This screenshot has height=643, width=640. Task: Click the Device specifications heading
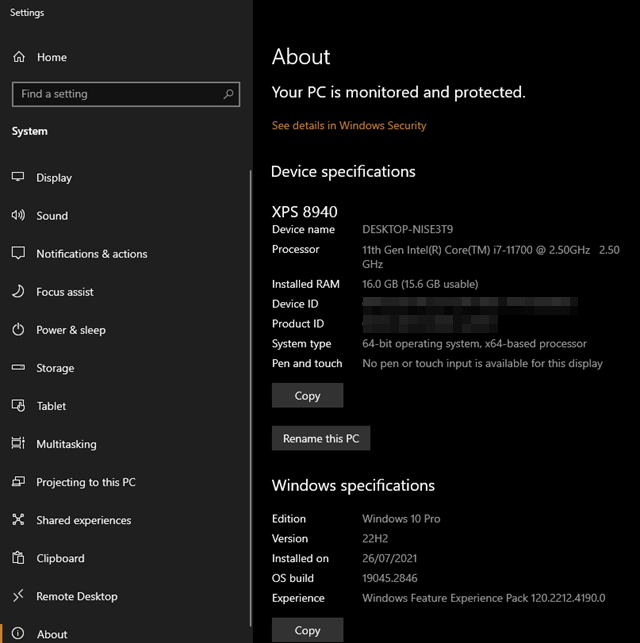tap(343, 172)
